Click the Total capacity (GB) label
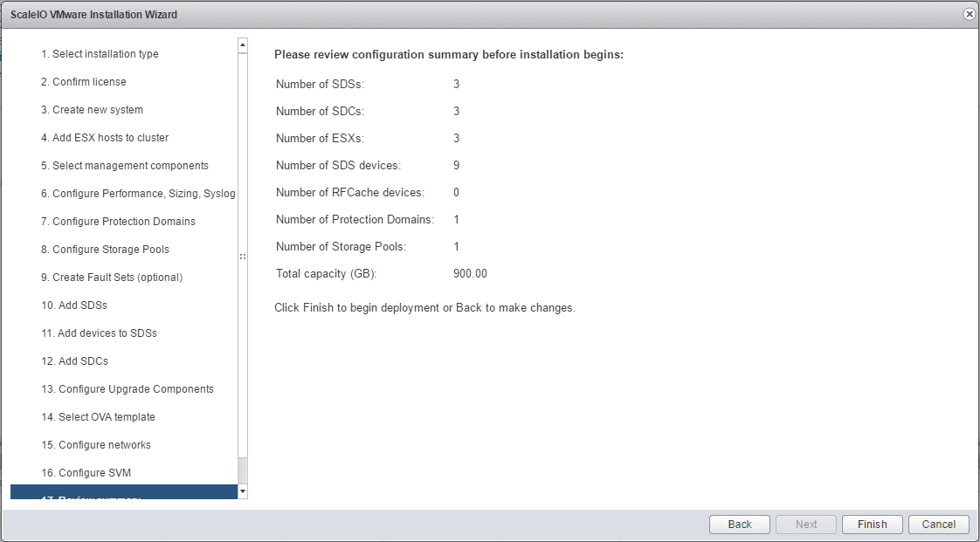The width and height of the screenshot is (980, 542). pyautogui.click(x=327, y=273)
